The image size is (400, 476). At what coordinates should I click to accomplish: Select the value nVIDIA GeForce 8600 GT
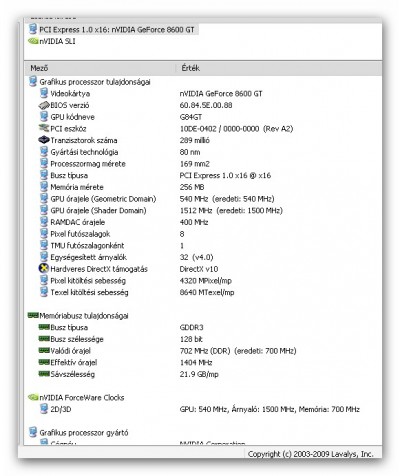click(221, 94)
